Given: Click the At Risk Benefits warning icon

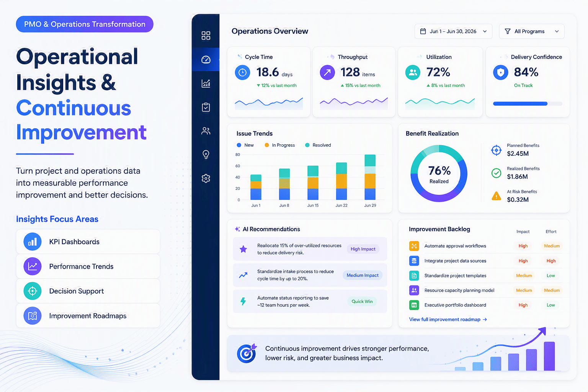Looking at the screenshot, I should click(x=496, y=196).
